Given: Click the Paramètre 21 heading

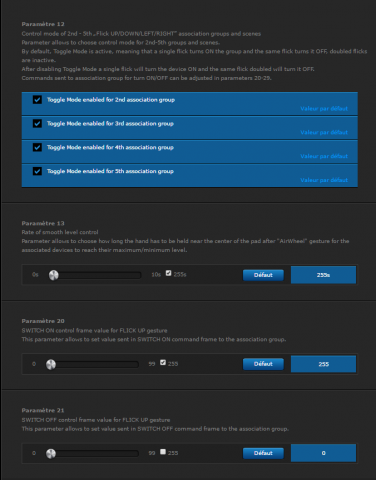Looking at the screenshot, I should pos(43,410).
